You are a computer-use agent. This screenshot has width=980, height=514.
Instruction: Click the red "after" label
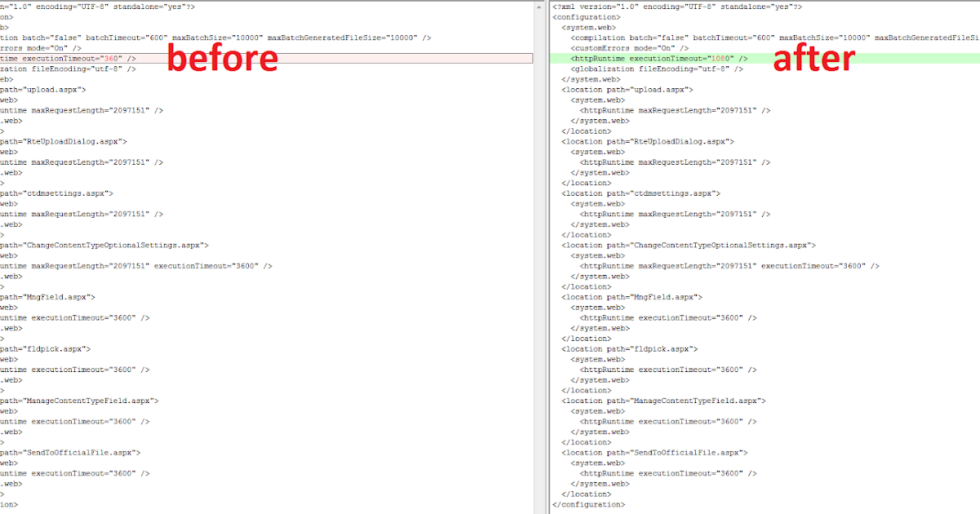point(813,58)
